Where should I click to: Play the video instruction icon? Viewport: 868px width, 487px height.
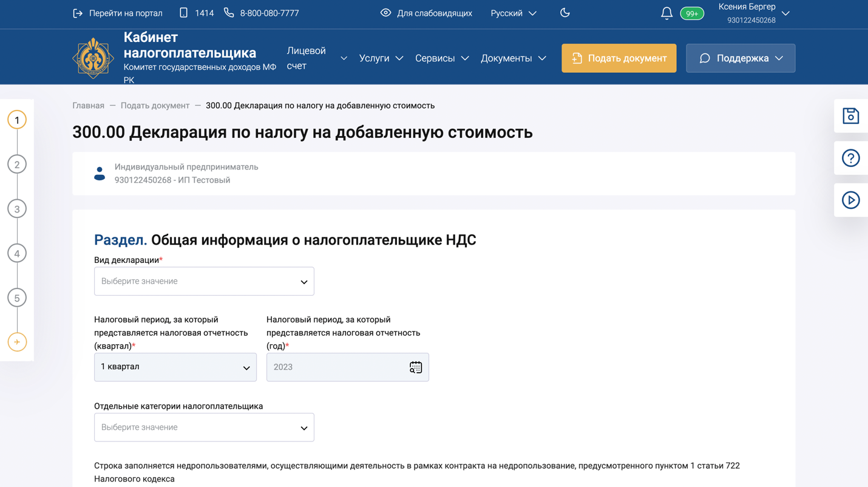tap(852, 199)
